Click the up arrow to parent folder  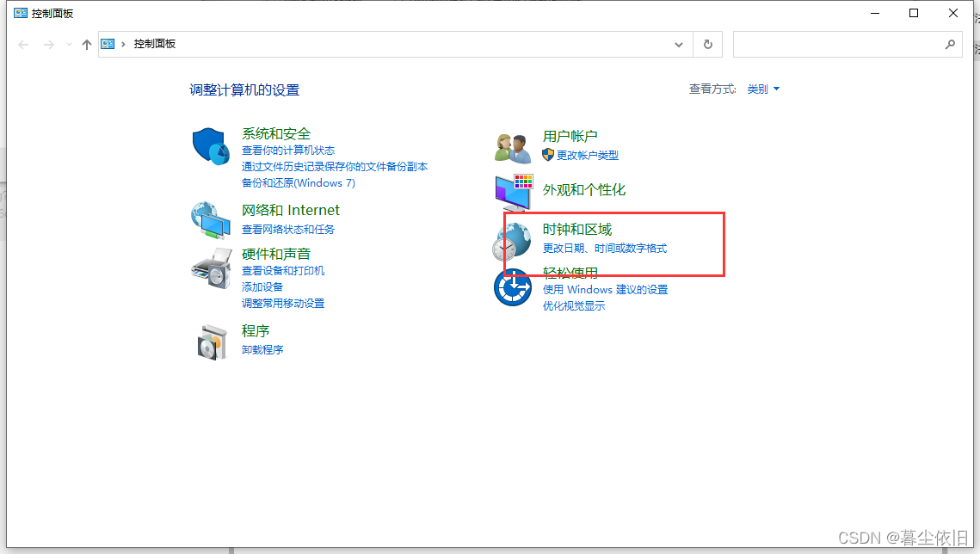[87, 45]
